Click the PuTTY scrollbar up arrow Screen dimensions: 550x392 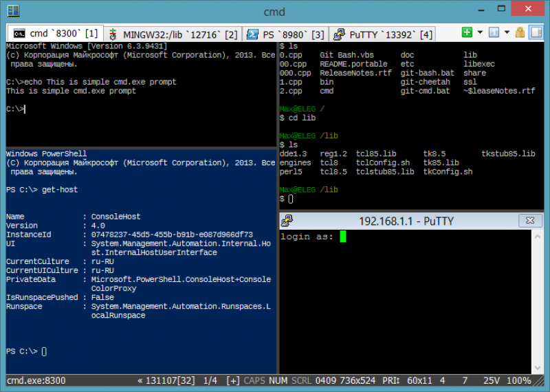[x=538, y=237]
